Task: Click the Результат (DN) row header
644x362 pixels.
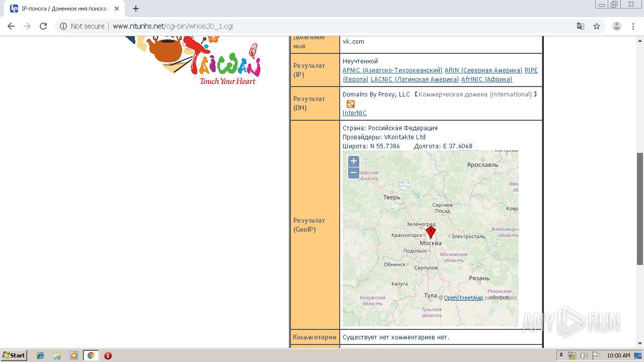Action: 315,103
